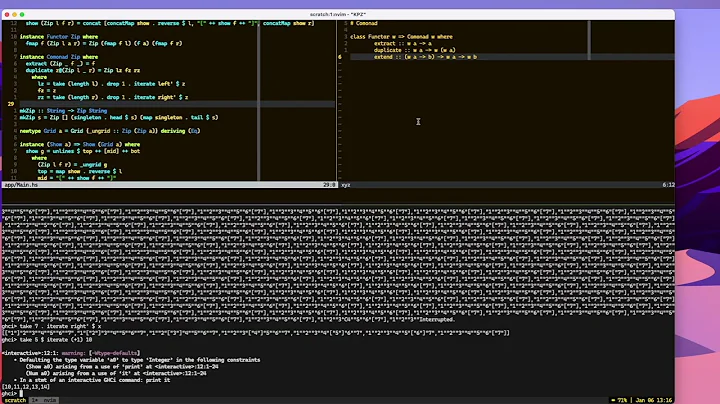The height and width of the screenshot is (404, 720).
Task: Click the '<interactive>:12:1: warning' message line
Action: [x=71, y=353]
